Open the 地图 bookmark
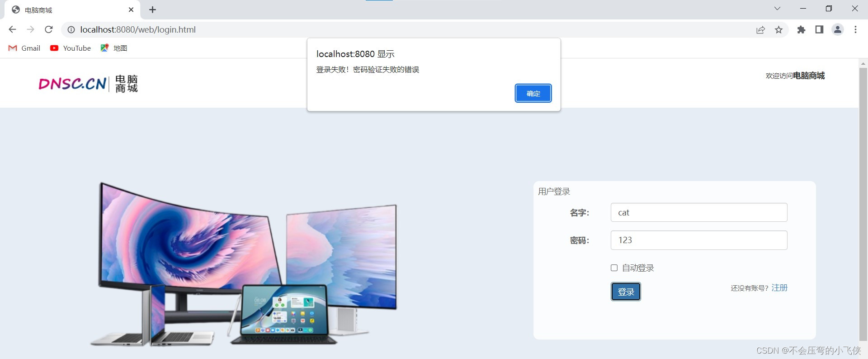The height and width of the screenshot is (359, 868). tap(114, 48)
